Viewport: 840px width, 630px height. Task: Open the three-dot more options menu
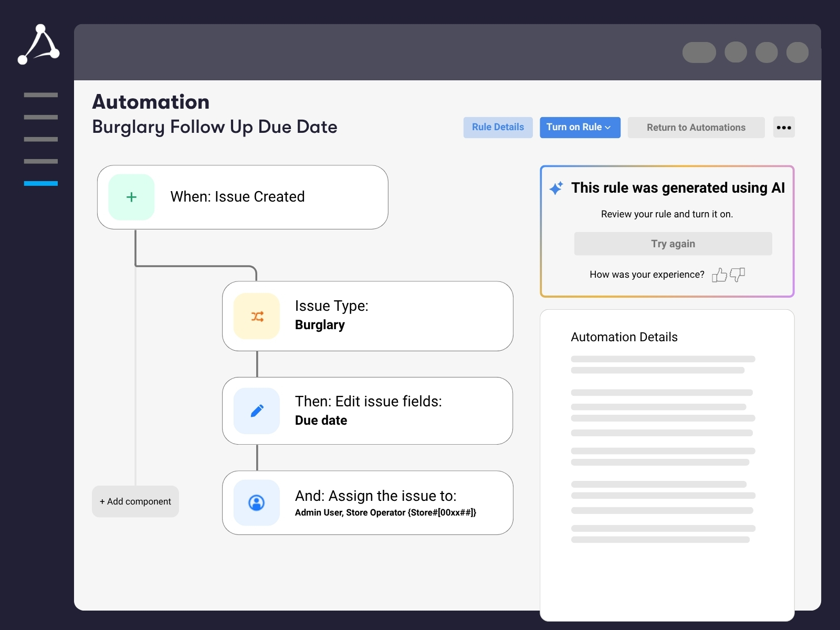(783, 128)
